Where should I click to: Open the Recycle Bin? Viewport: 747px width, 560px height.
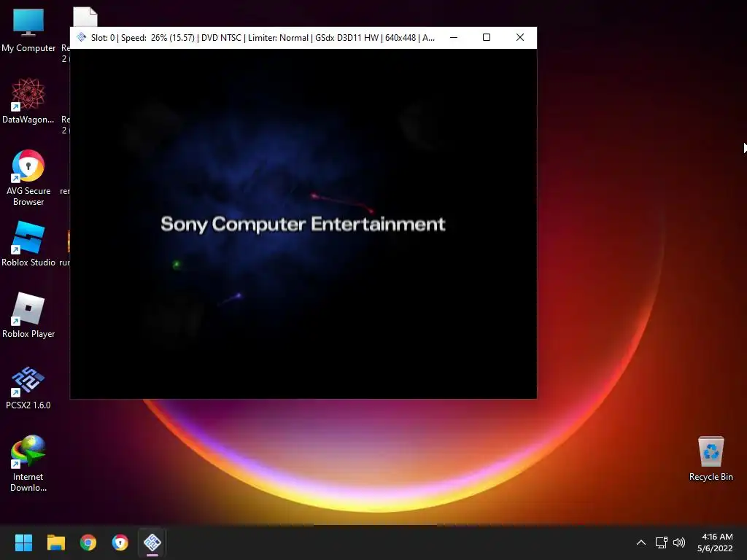click(x=711, y=459)
